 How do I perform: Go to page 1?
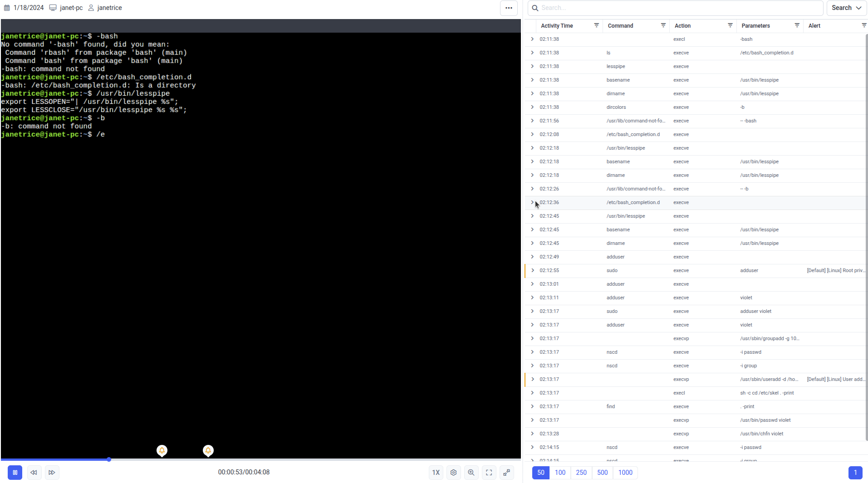855,473
